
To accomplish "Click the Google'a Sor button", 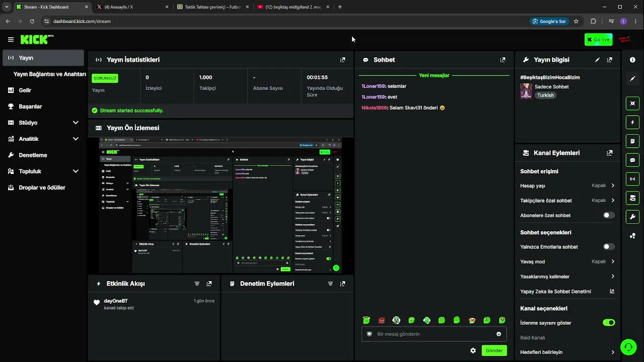I will (x=549, y=21).
